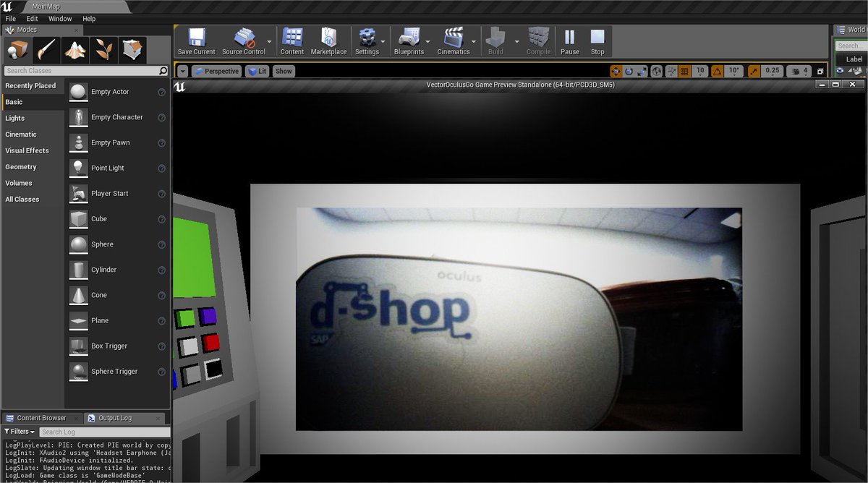Select the Visual Effects category
Image resolution: width=868 pixels, height=483 pixels.
[x=33, y=150]
